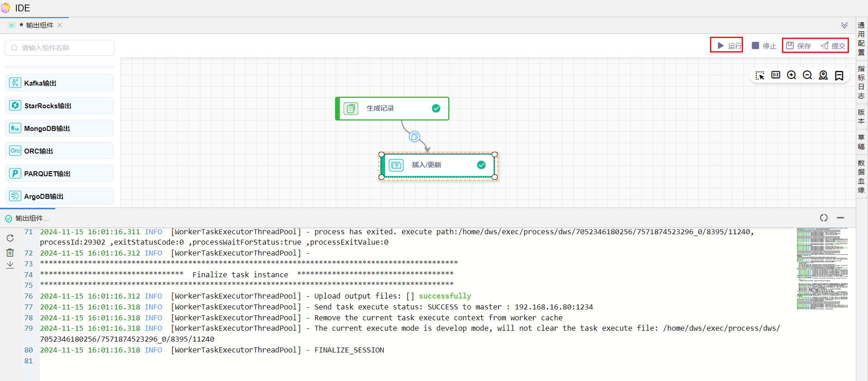This screenshot has width=868, height=381.
Task: Minimize the log panel
Action: (x=840, y=218)
